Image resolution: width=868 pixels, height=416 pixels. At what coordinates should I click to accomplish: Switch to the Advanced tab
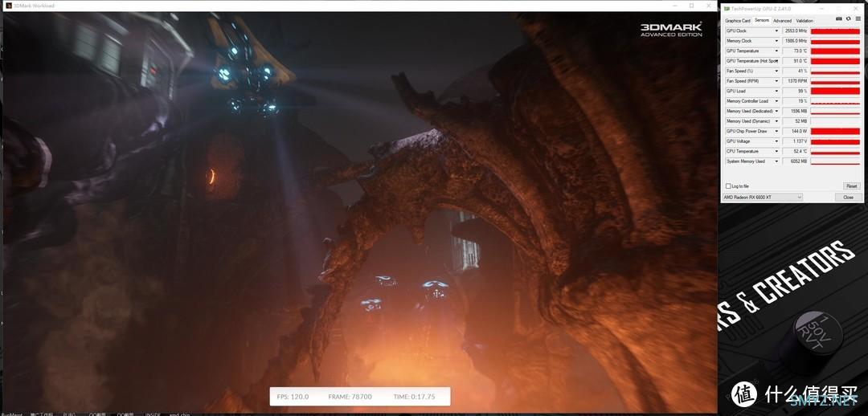pyautogui.click(x=782, y=20)
